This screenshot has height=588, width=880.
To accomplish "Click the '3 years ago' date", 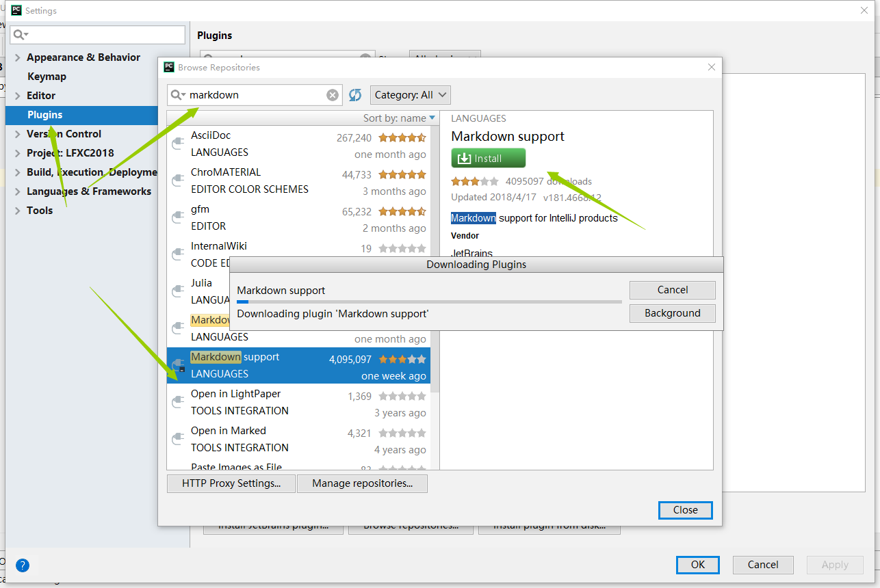I will pyautogui.click(x=400, y=413).
